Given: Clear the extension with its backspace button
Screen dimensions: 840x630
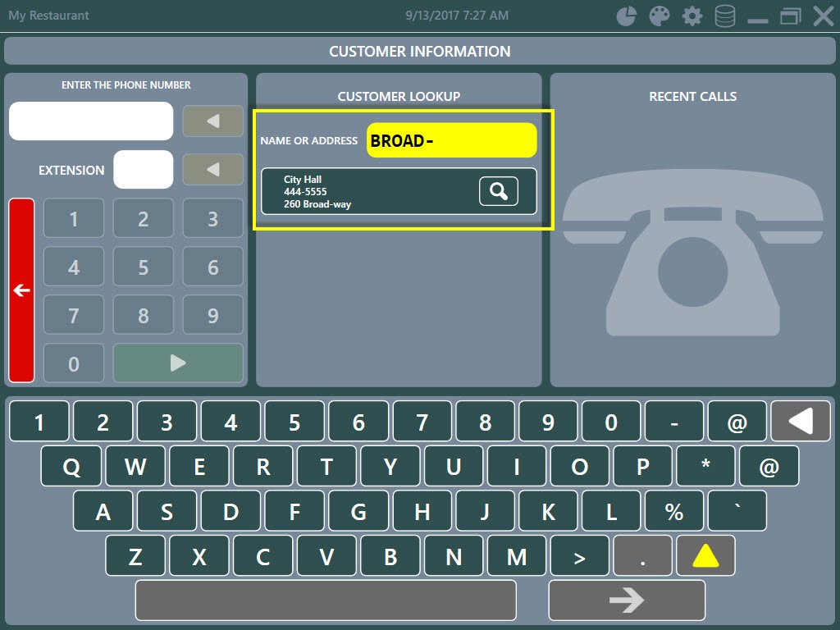Looking at the screenshot, I should click(x=212, y=170).
